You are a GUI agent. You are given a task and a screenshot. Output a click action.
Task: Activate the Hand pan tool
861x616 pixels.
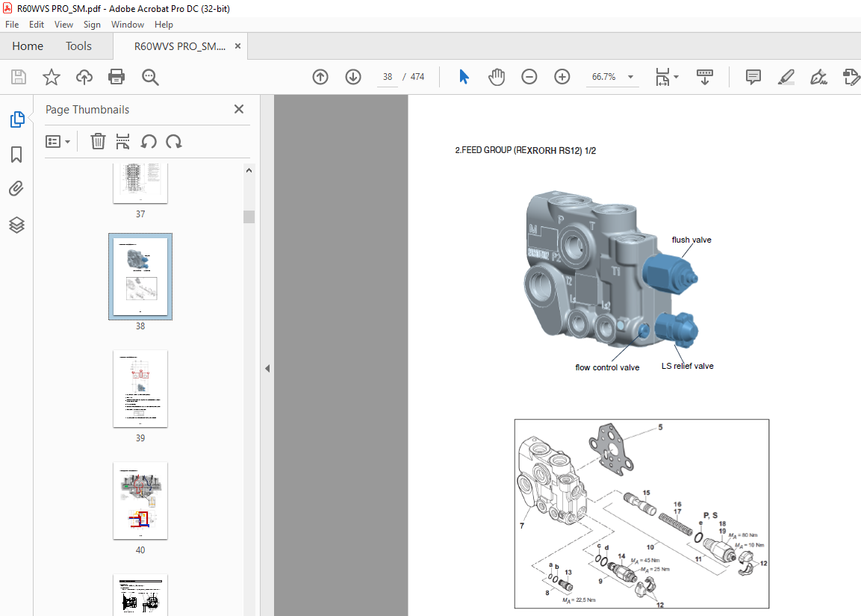[x=497, y=77]
